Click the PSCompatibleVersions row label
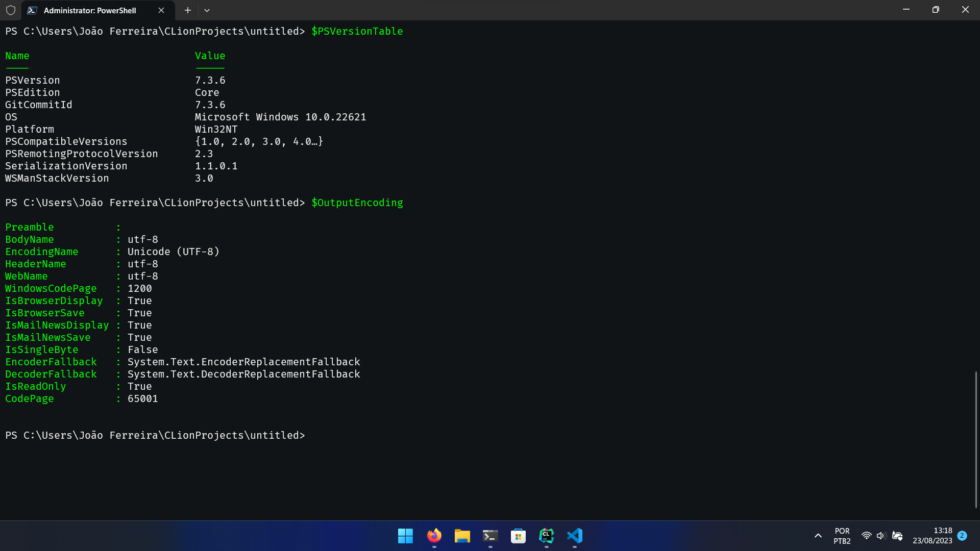The width and height of the screenshot is (980, 551). pos(66,141)
